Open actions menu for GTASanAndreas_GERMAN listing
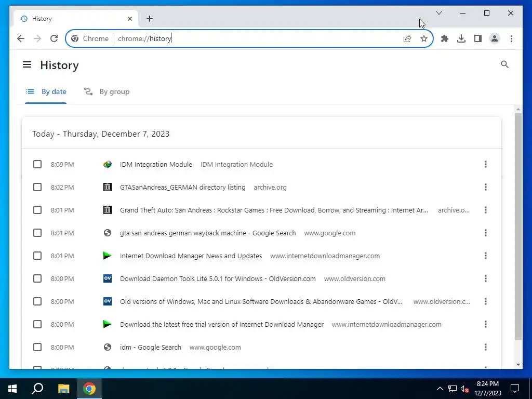 [486, 187]
